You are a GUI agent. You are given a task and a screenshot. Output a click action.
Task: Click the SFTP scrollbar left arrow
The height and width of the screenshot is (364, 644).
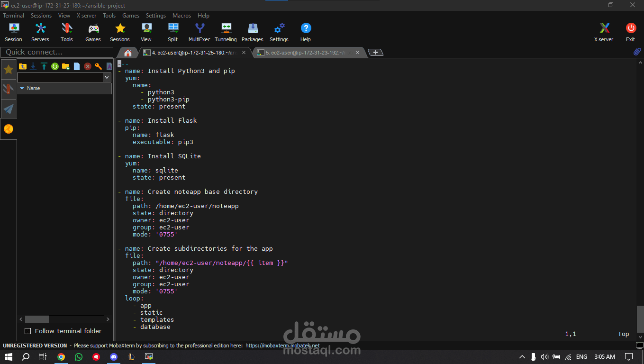point(21,319)
